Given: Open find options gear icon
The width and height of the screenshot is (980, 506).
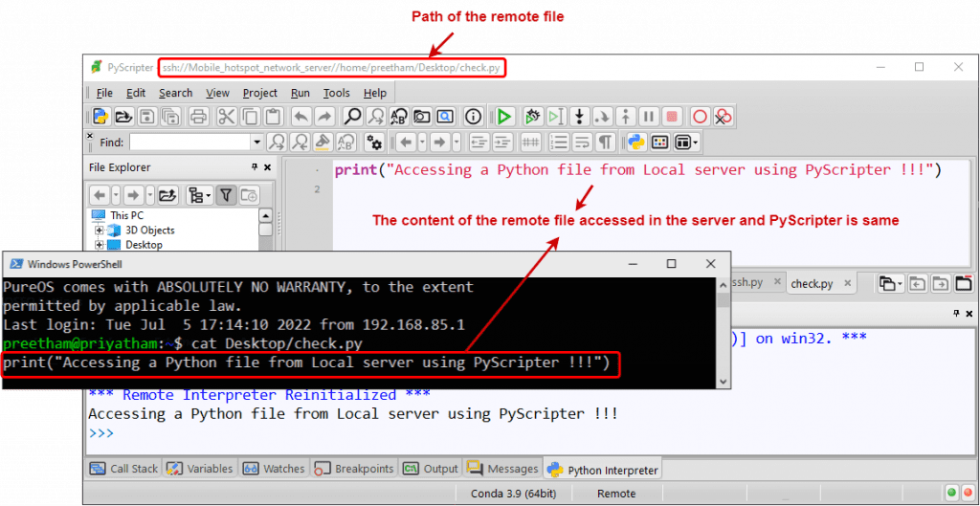Looking at the screenshot, I should tap(374, 143).
